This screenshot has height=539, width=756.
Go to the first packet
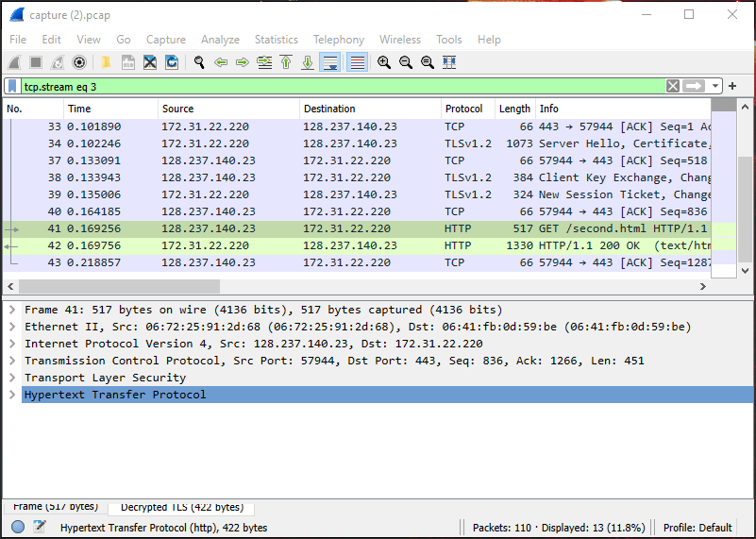286,62
